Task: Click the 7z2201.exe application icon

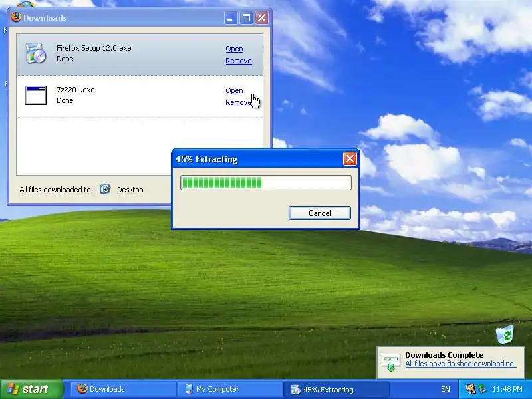Action: (36, 95)
